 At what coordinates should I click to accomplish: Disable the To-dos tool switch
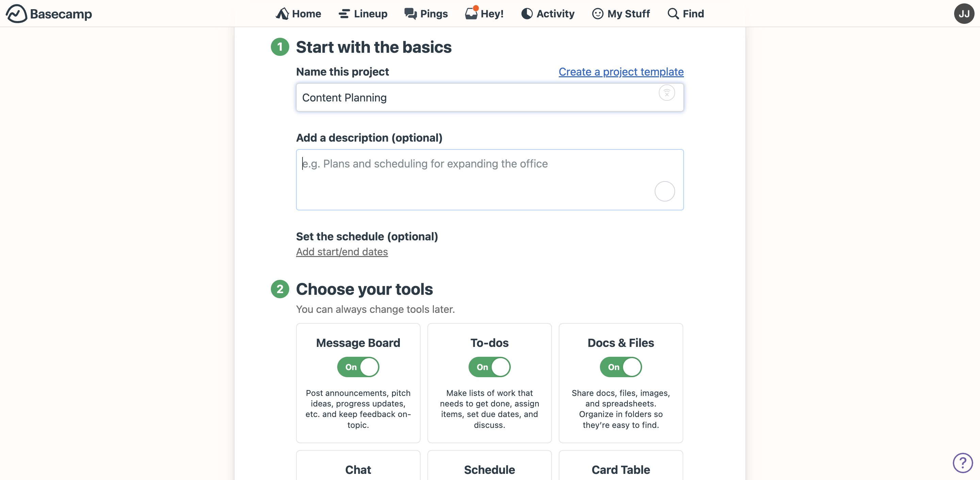[x=489, y=367]
